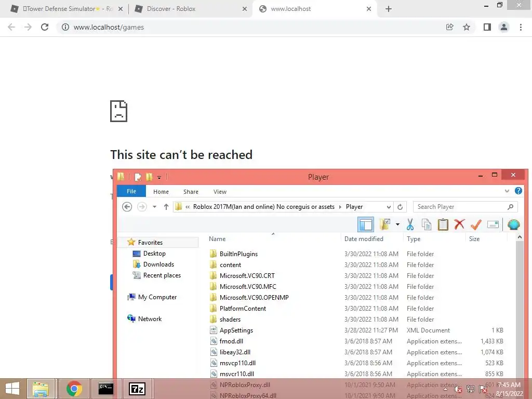The width and height of the screenshot is (532, 399).
Task: Close the www.localhost tab
Action: (x=369, y=9)
